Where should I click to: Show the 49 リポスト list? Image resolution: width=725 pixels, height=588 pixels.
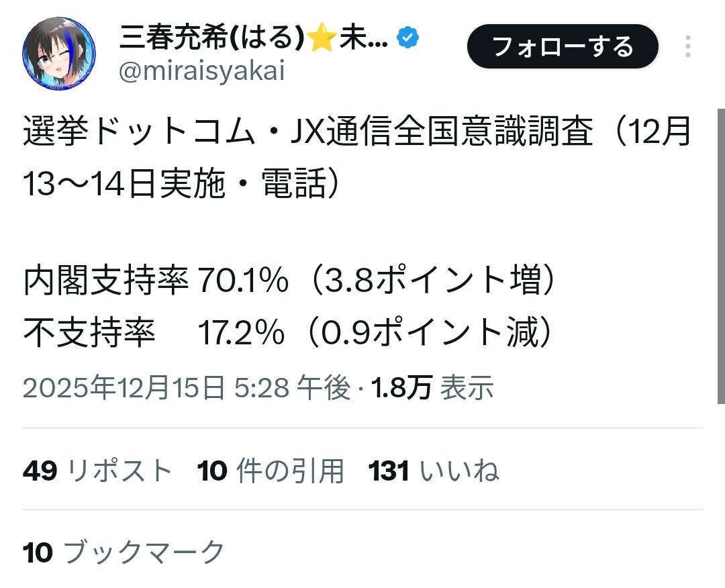tap(98, 471)
